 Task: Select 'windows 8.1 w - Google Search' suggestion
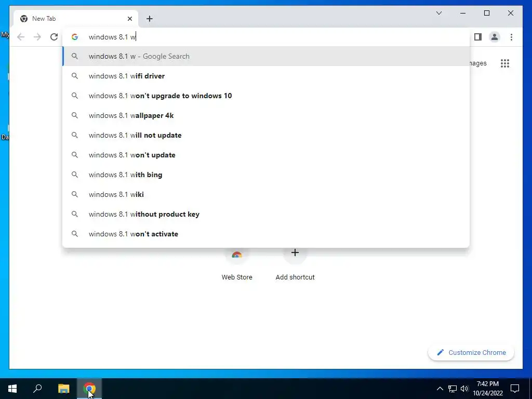pos(266,56)
